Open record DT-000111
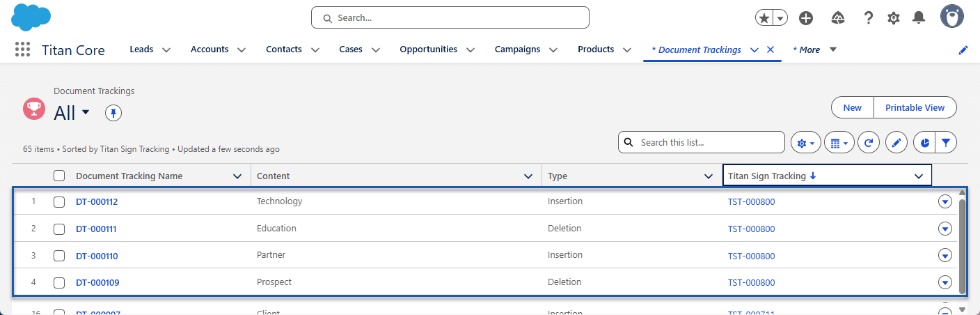 (96, 229)
